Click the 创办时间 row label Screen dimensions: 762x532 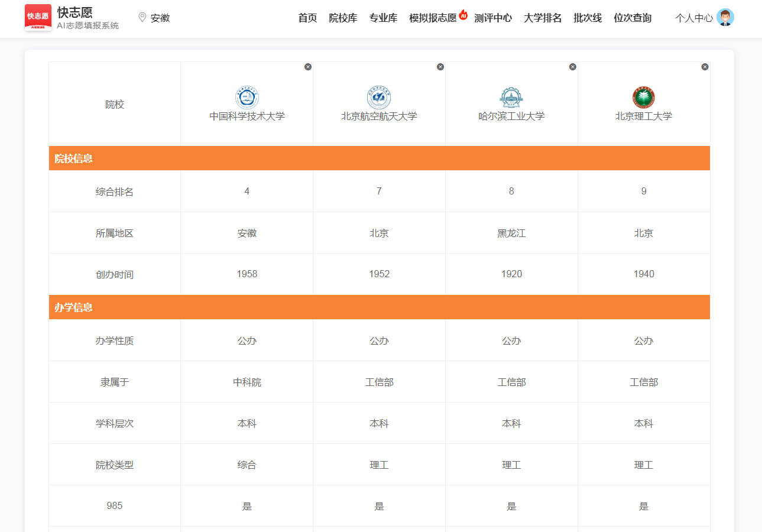[115, 274]
